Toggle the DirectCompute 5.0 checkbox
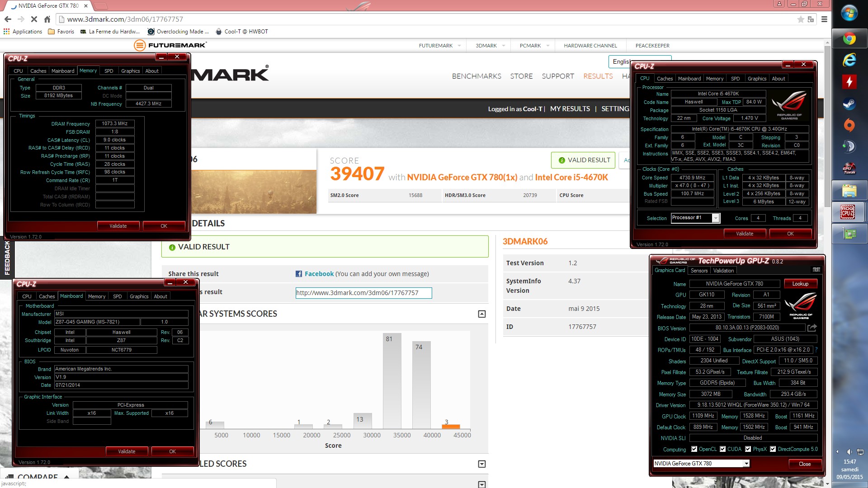This screenshot has height=488, width=868. [773, 449]
